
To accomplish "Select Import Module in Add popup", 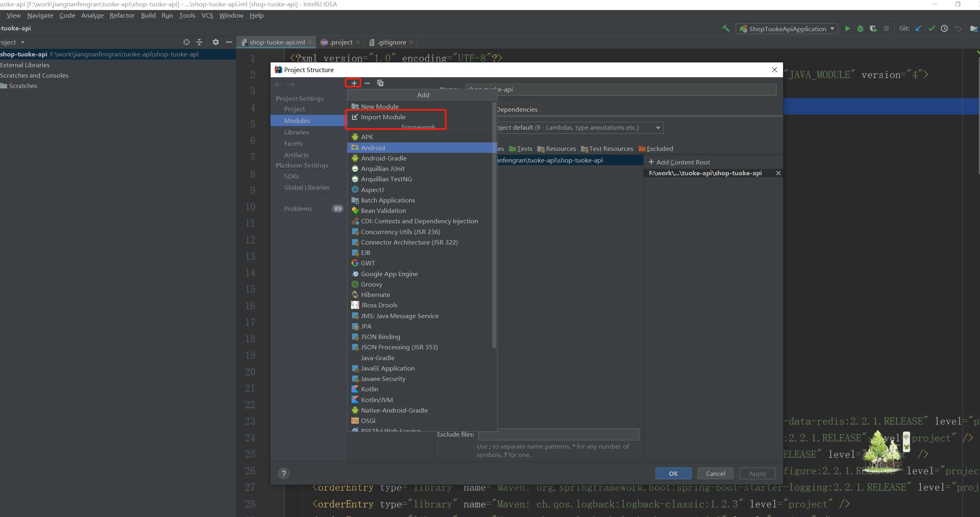I will [x=420, y=117].
